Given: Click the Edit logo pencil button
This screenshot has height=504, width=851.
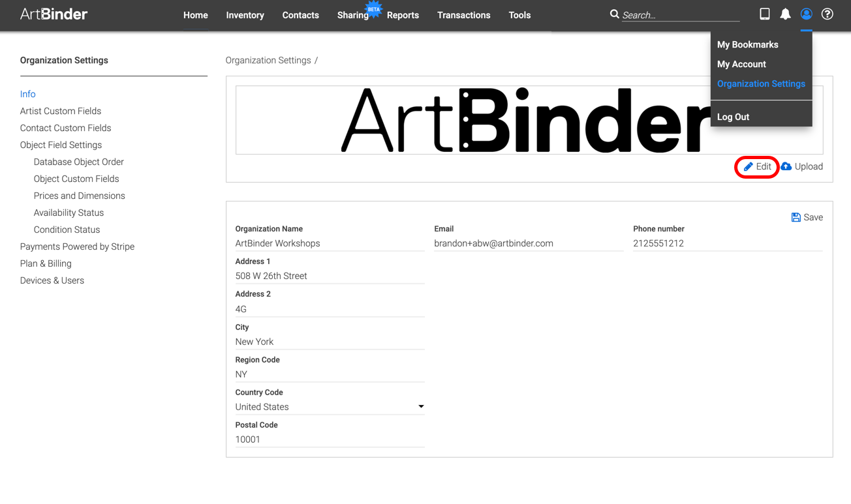Looking at the screenshot, I should 757,166.
